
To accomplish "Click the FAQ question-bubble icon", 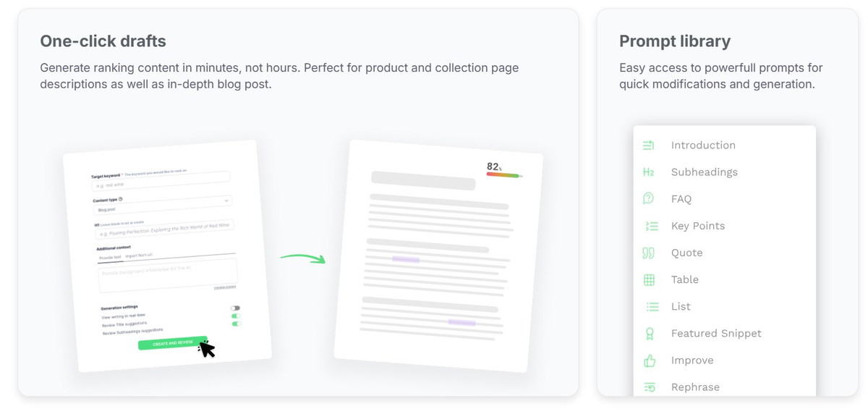I will pyautogui.click(x=649, y=198).
